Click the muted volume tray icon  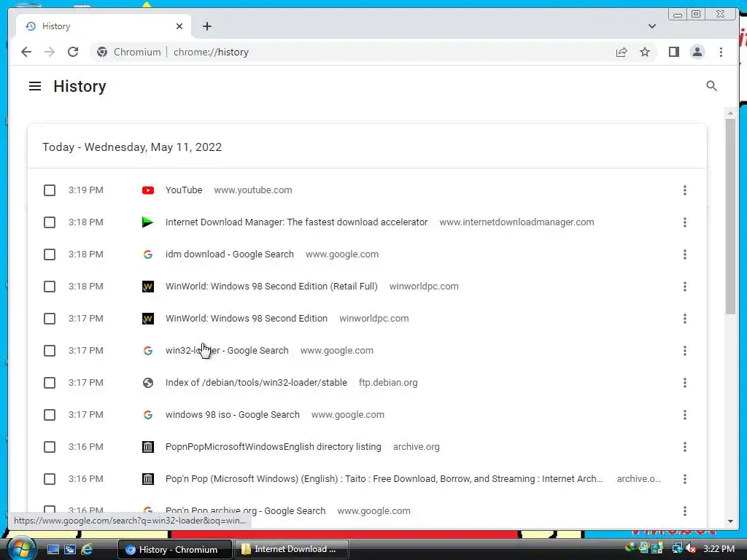tap(691, 549)
